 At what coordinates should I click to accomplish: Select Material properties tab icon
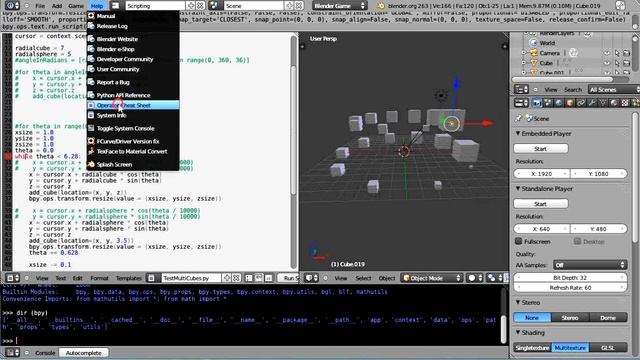(614, 103)
